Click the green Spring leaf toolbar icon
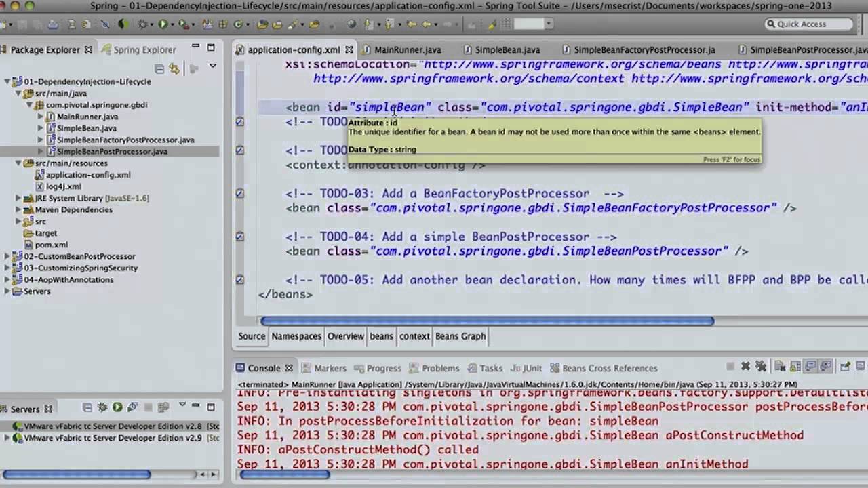 tap(123, 24)
